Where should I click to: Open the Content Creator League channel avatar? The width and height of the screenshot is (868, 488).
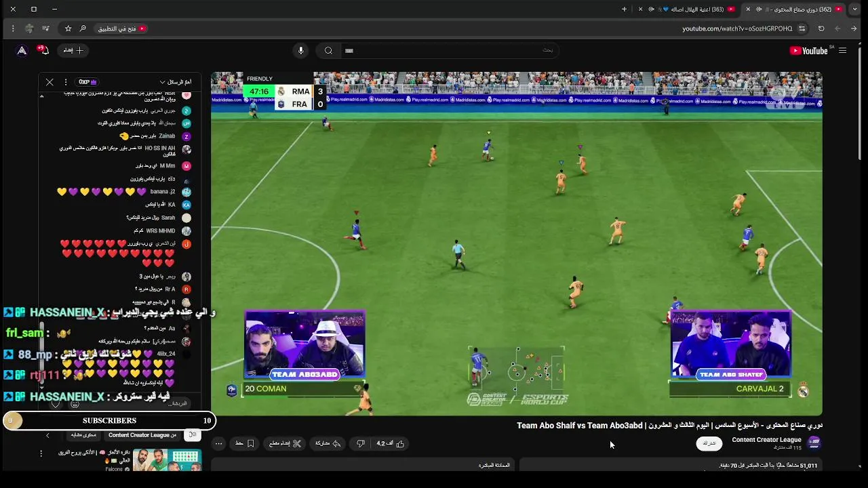814,443
